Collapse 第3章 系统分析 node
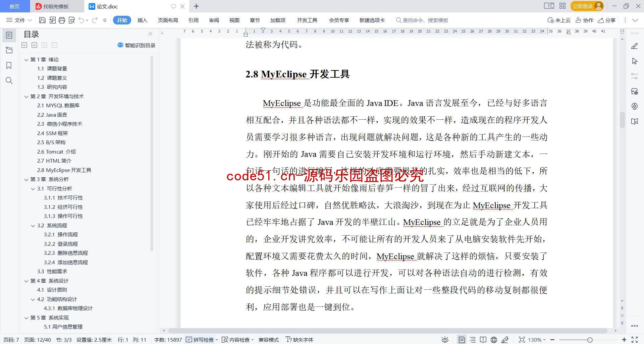This screenshot has width=644, height=344. point(26,179)
